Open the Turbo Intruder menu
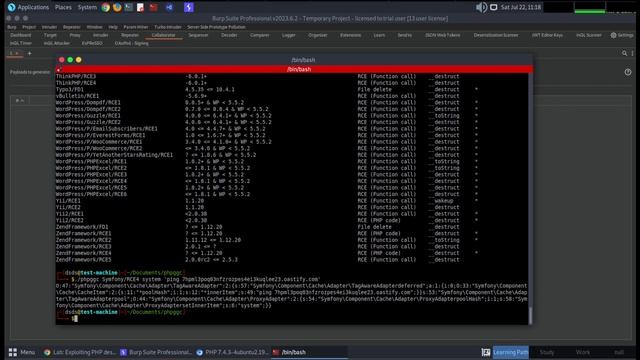 [168, 27]
